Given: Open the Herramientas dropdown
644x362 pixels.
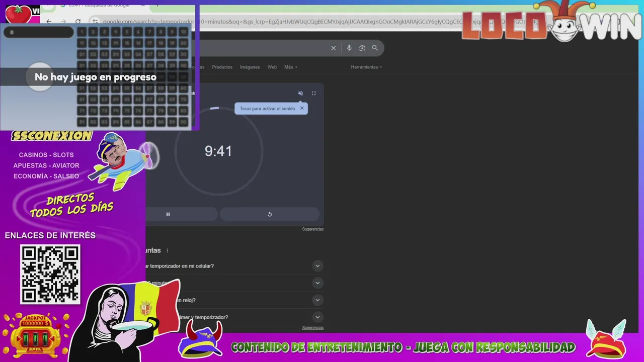Looking at the screenshot, I should (366, 67).
